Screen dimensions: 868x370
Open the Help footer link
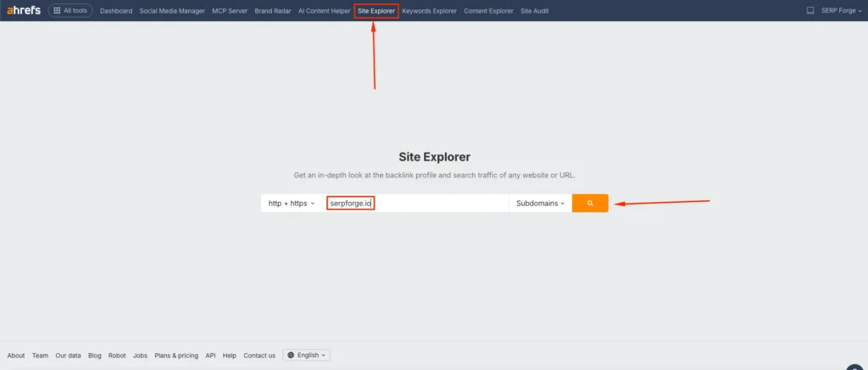point(229,356)
